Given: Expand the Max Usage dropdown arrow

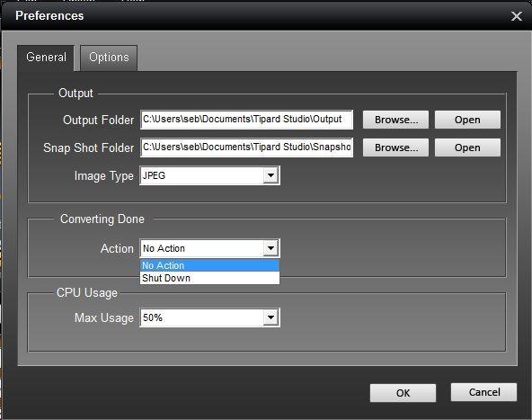Looking at the screenshot, I should (x=270, y=317).
